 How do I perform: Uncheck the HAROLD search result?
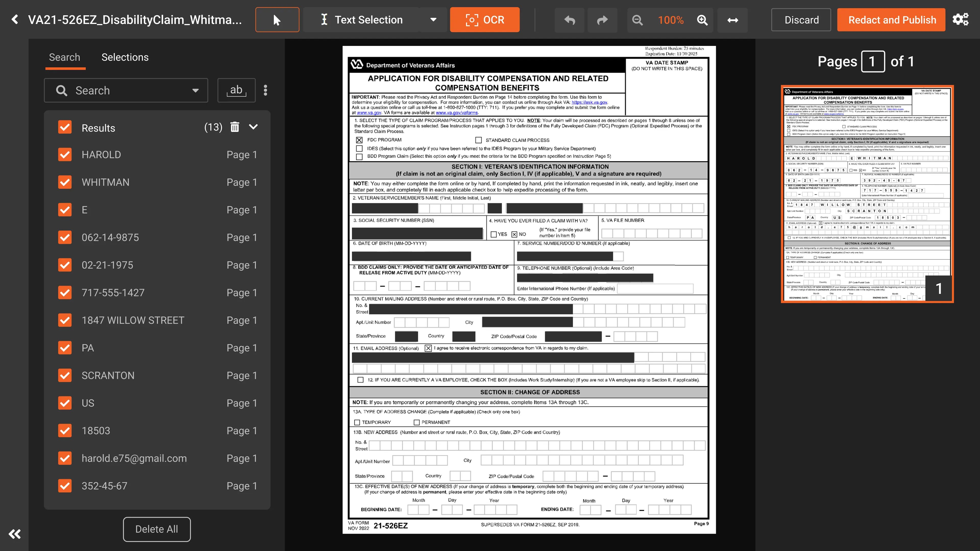[65, 154]
